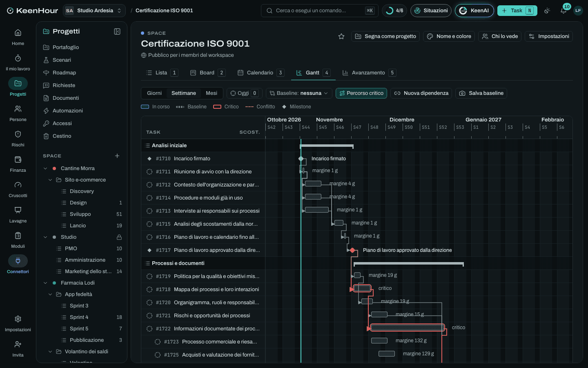The height and width of the screenshot is (368, 588).
Task: Open the Persone section
Action: [x=18, y=113]
